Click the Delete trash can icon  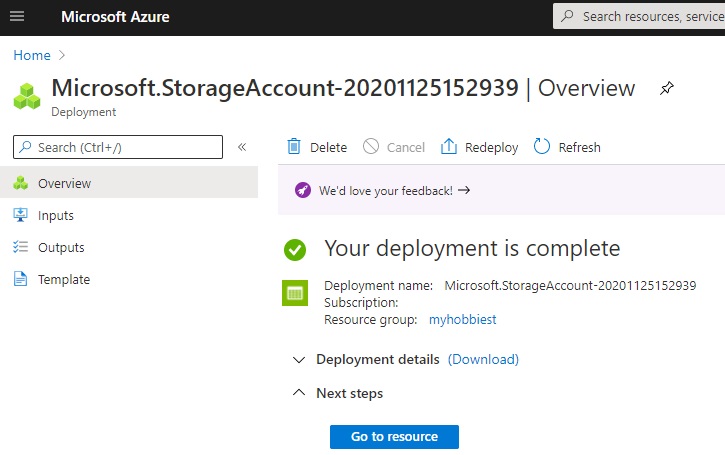[294, 147]
